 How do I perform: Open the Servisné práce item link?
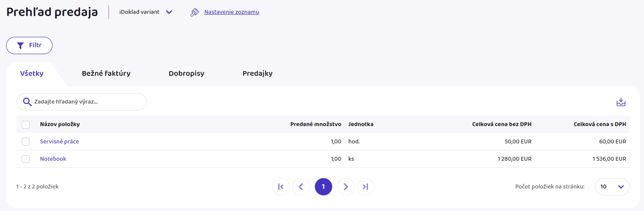(x=59, y=142)
